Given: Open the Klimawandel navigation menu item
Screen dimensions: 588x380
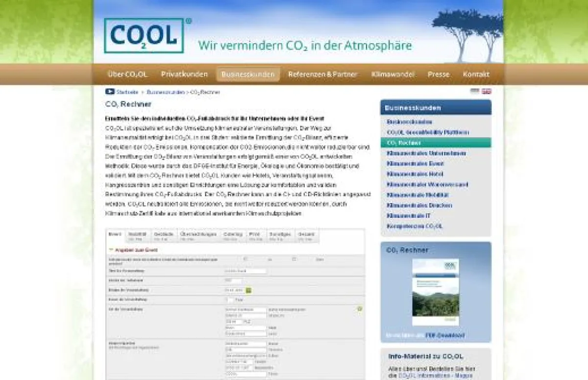Looking at the screenshot, I should (393, 74).
